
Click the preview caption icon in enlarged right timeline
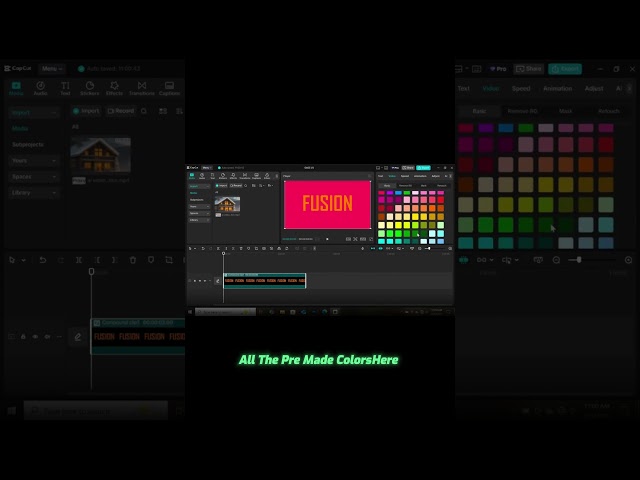coord(538,260)
